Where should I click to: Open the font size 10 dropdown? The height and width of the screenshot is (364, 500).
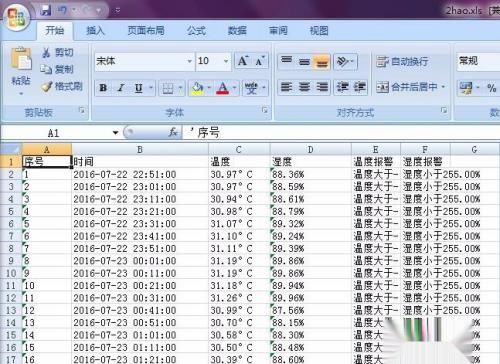click(226, 61)
